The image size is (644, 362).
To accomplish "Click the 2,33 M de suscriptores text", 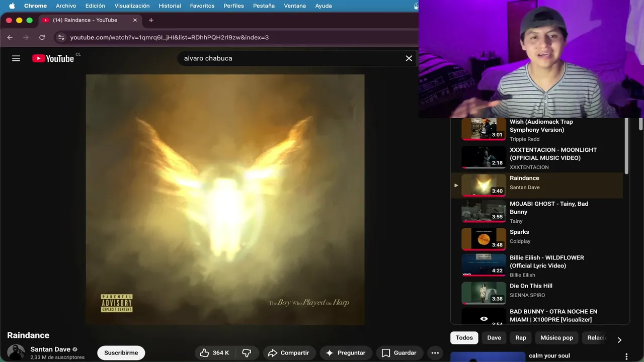I will 57,357.
